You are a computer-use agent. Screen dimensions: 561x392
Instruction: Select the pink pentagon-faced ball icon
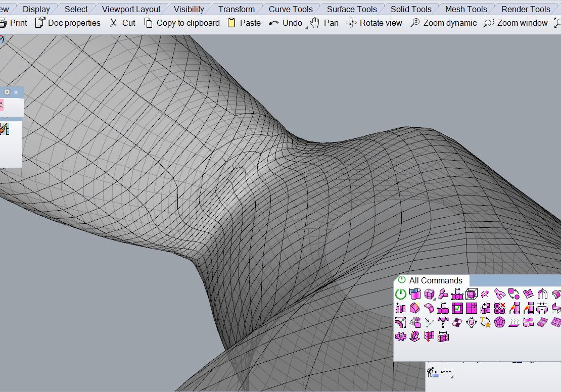click(x=500, y=322)
